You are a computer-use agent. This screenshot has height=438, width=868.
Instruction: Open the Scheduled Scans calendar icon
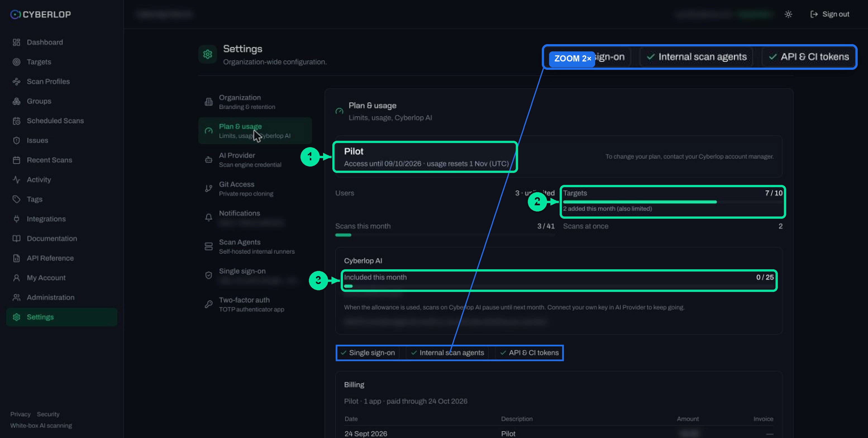click(16, 121)
